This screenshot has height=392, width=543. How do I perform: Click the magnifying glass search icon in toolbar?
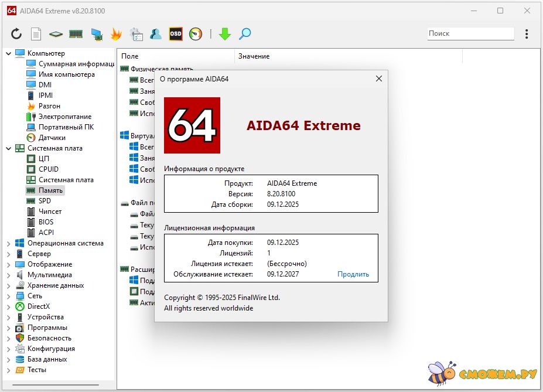coord(245,34)
